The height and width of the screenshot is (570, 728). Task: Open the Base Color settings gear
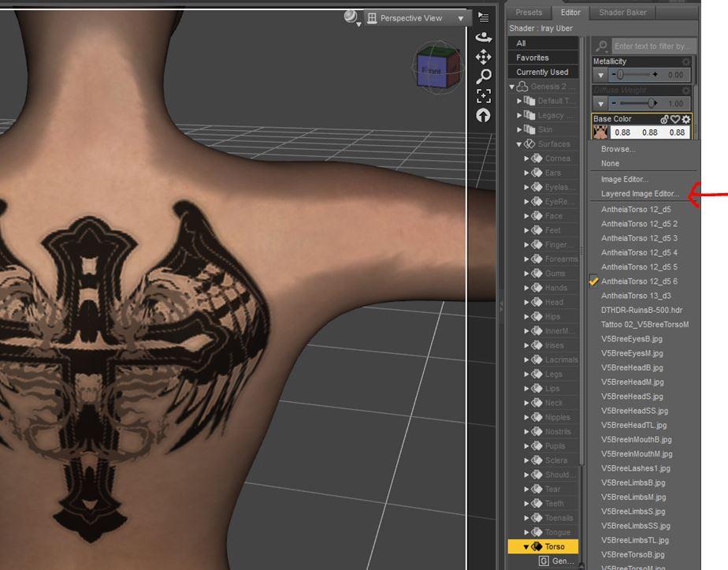685,119
